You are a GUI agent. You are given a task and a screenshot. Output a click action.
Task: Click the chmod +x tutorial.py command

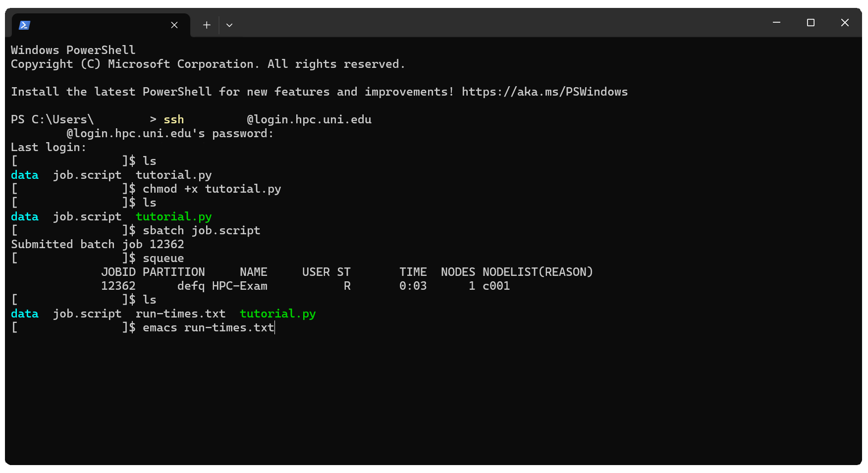coord(212,189)
